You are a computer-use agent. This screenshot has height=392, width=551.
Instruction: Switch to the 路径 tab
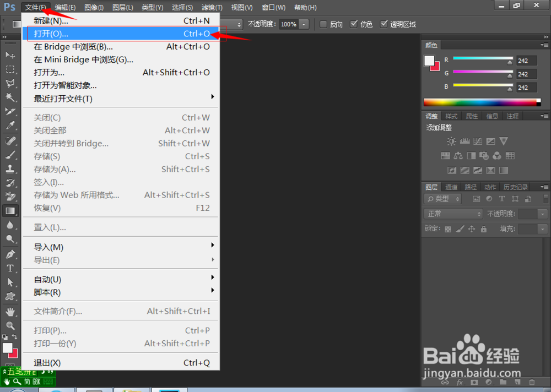tap(471, 187)
